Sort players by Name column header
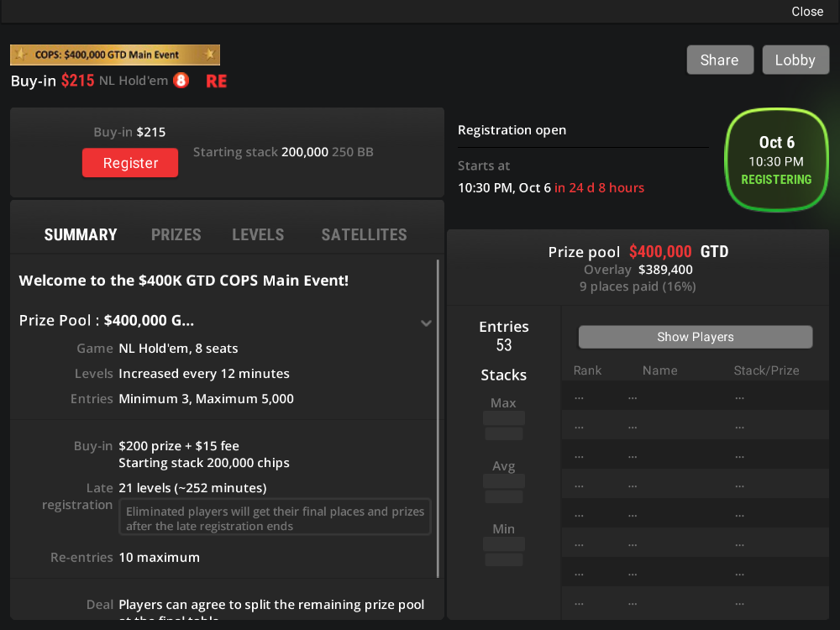This screenshot has width=840, height=630. 659,370
